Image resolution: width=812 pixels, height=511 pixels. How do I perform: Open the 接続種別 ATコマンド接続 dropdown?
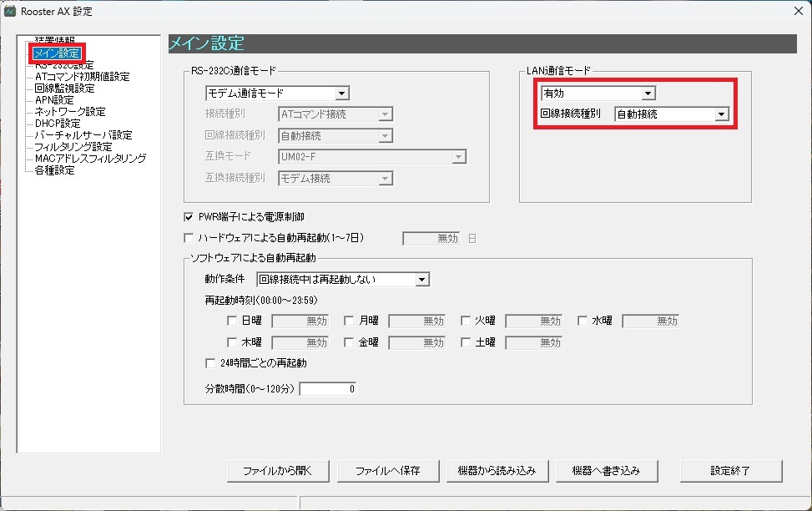coord(335,114)
